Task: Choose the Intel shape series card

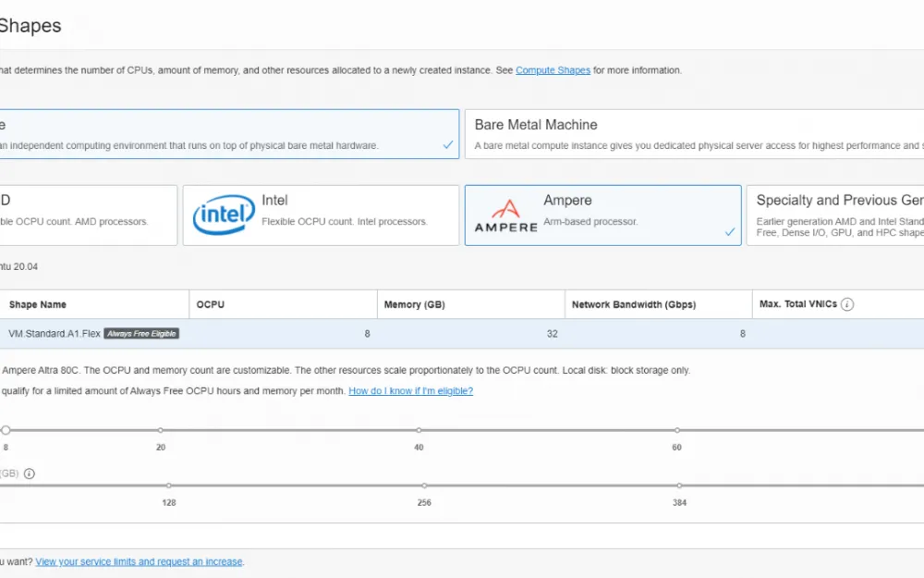Action: point(321,215)
